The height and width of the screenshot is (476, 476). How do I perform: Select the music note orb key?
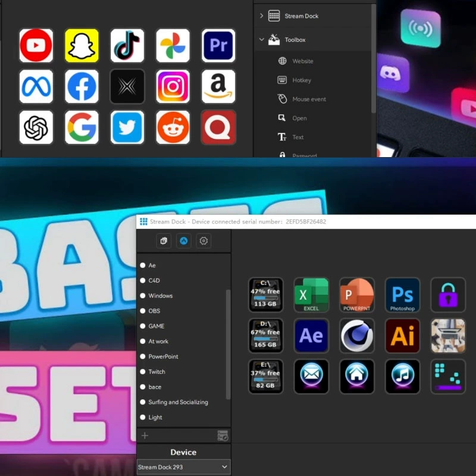point(402,377)
